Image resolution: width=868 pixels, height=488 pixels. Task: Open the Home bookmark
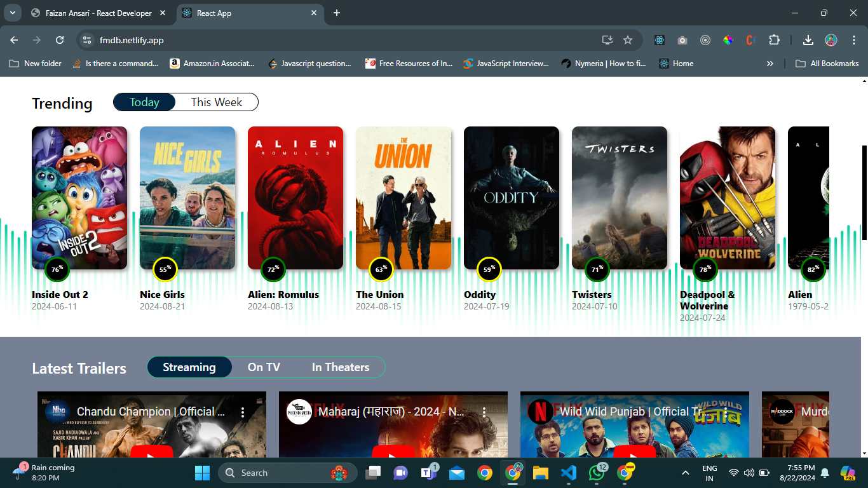676,64
